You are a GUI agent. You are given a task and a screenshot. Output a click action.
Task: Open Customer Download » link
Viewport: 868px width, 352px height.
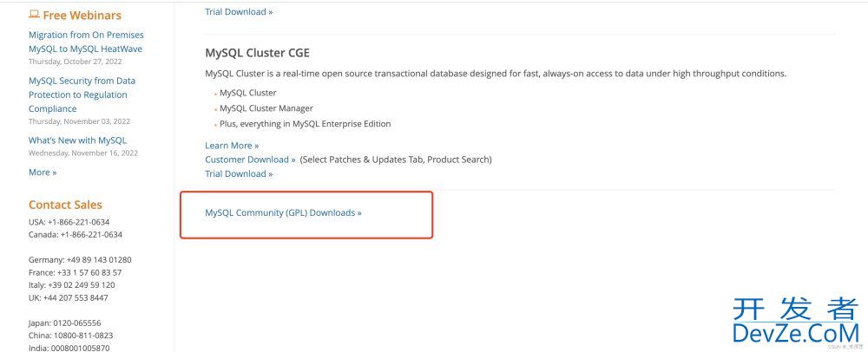tap(250, 160)
